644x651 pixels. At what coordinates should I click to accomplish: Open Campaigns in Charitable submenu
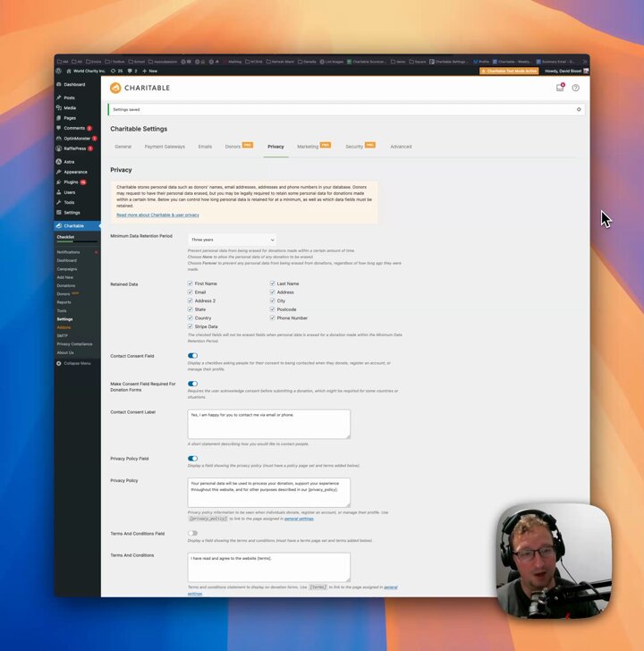click(x=67, y=269)
